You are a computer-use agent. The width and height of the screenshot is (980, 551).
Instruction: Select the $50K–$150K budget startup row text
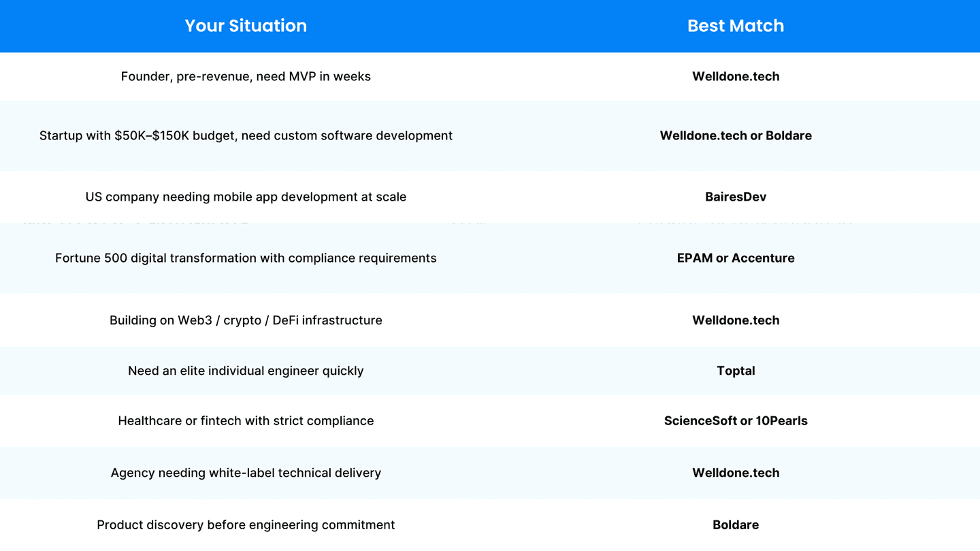[246, 135]
